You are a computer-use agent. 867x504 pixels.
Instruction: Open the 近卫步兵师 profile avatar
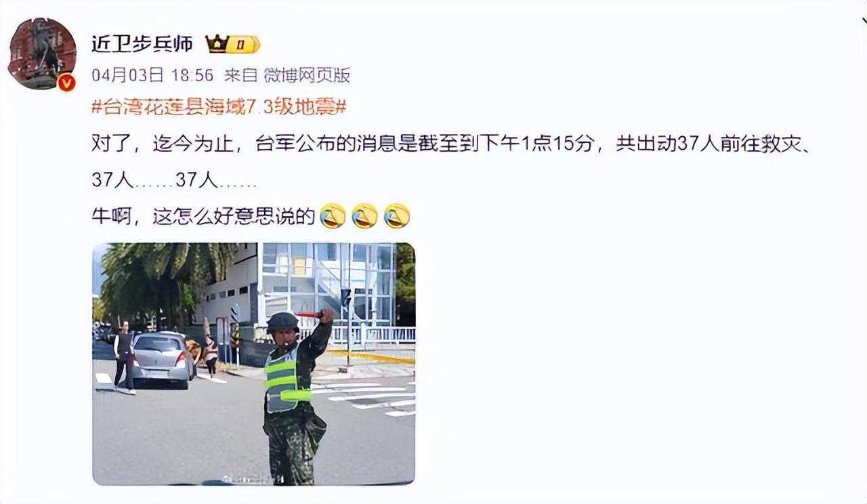(42, 53)
